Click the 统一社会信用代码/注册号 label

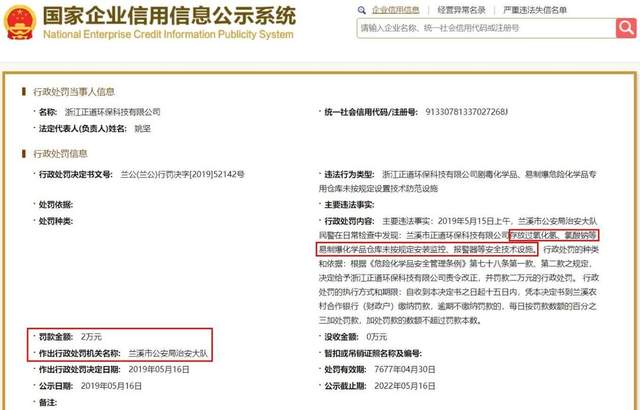[x=371, y=112]
